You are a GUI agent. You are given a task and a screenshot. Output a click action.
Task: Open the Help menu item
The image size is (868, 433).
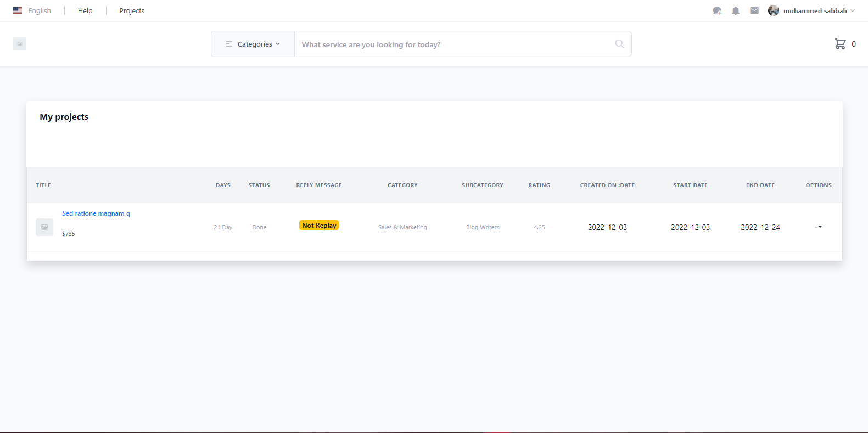click(x=85, y=11)
